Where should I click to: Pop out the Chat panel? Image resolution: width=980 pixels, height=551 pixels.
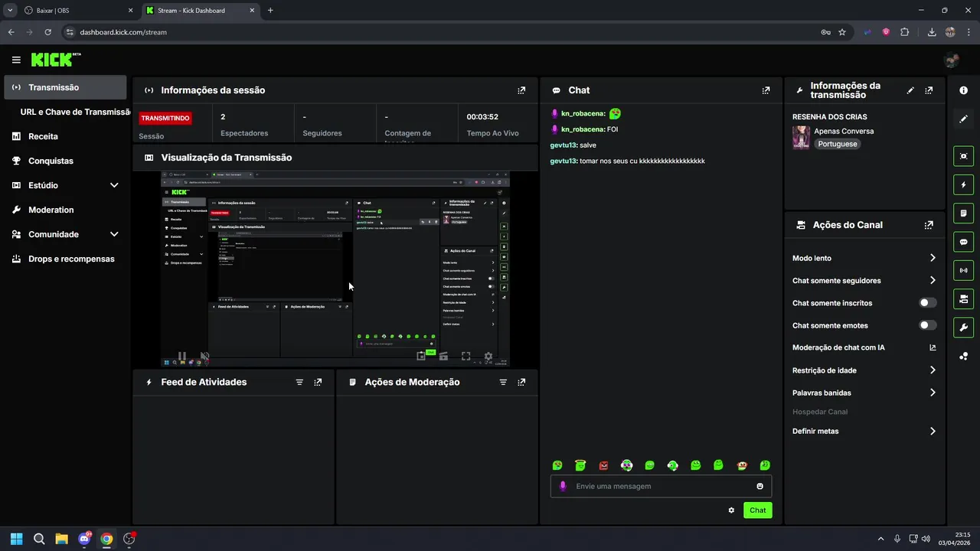point(766,90)
